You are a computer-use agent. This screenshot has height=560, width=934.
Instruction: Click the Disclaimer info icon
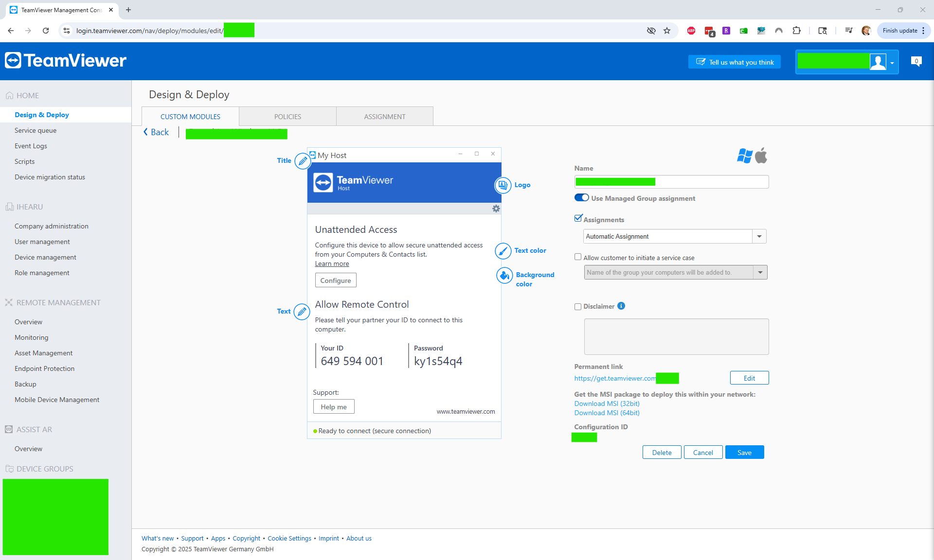click(x=621, y=306)
